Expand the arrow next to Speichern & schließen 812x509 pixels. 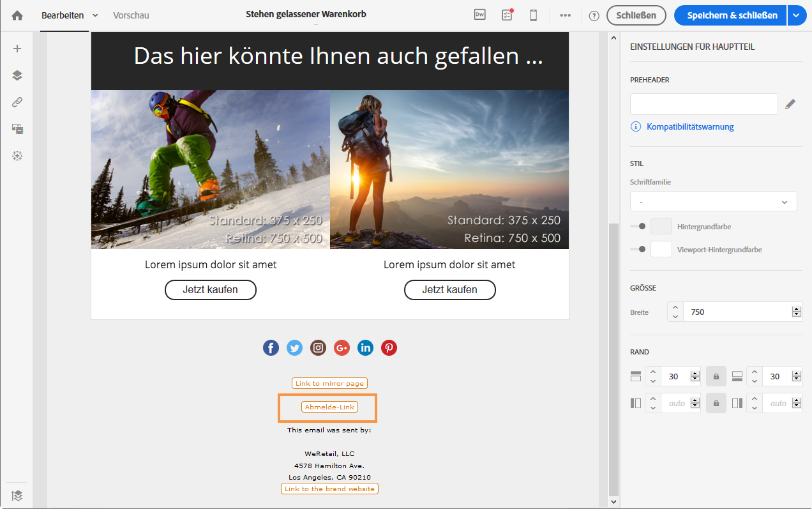[x=797, y=15]
